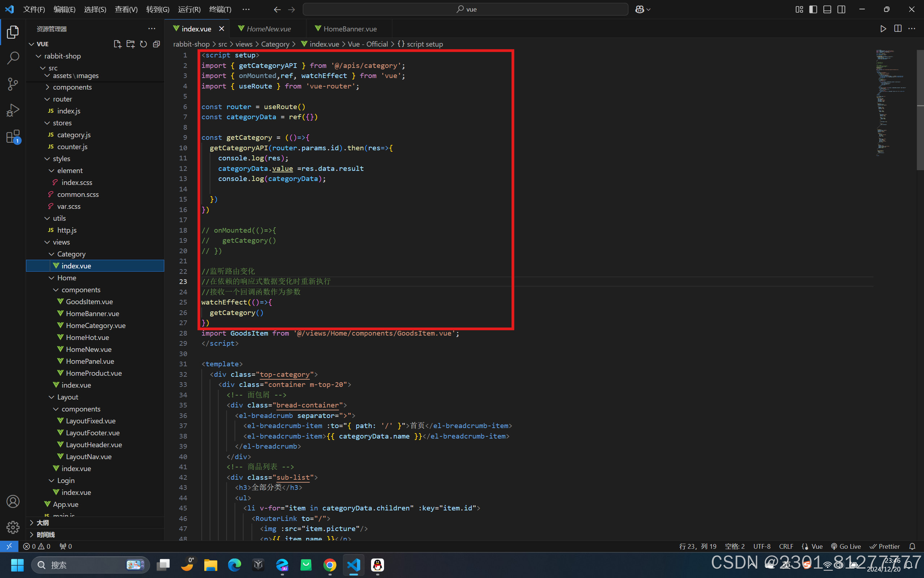Change UTF-8 encoding setting
This screenshot has height=578, width=924.
pos(762,546)
